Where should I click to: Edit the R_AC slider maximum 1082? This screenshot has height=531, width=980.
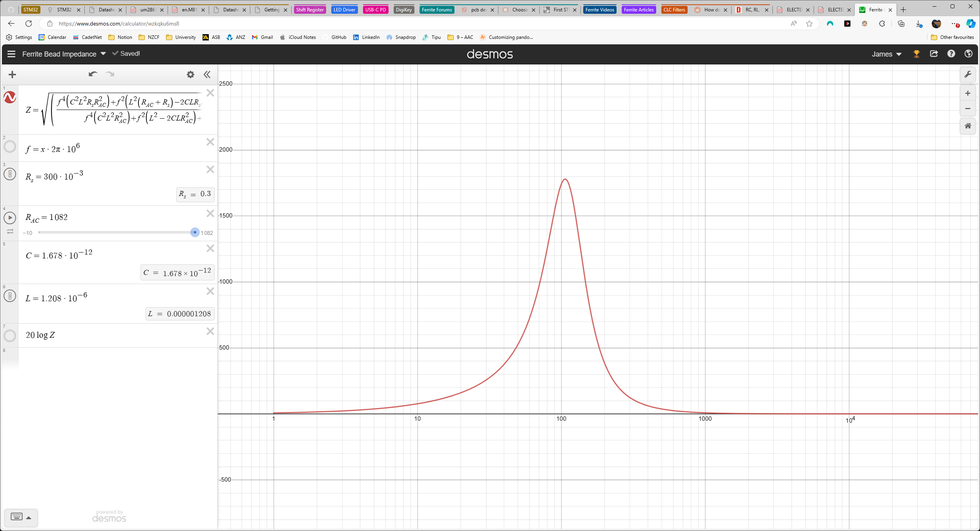(x=207, y=233)
